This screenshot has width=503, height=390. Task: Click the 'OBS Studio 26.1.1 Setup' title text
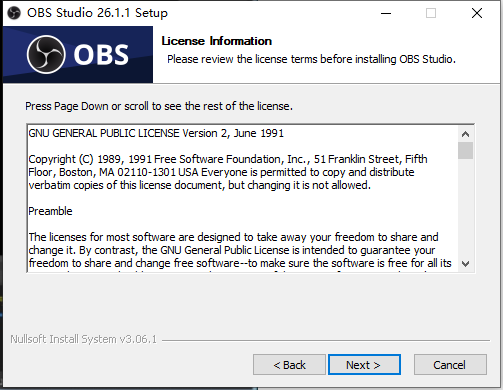[x=97, y=13]
